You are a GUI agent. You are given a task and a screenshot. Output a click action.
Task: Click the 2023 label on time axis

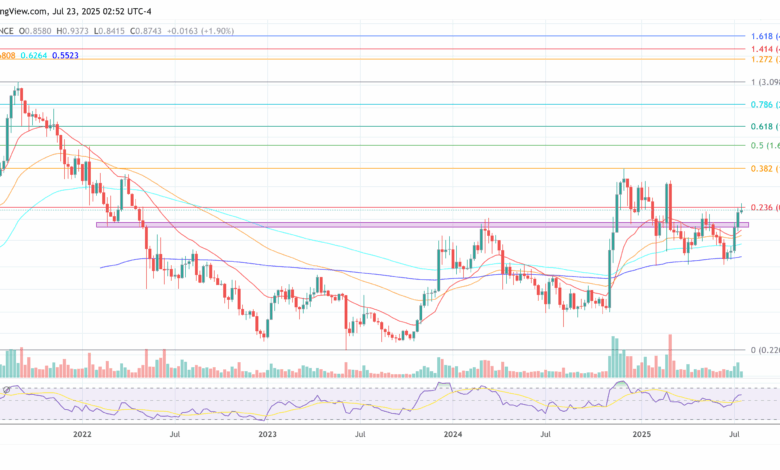pos(267,436)
